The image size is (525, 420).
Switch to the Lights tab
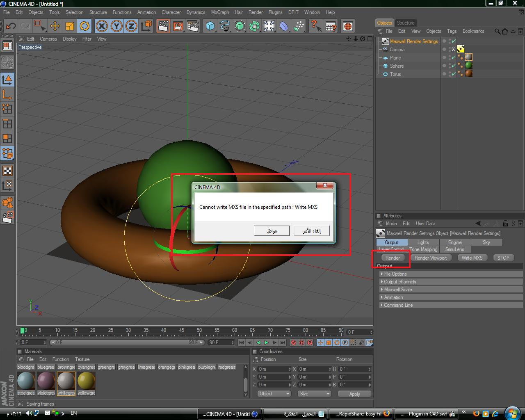[423, 242]
